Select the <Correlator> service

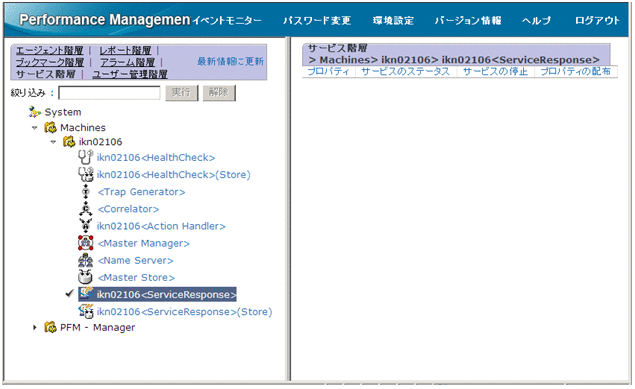coord(128,209)
